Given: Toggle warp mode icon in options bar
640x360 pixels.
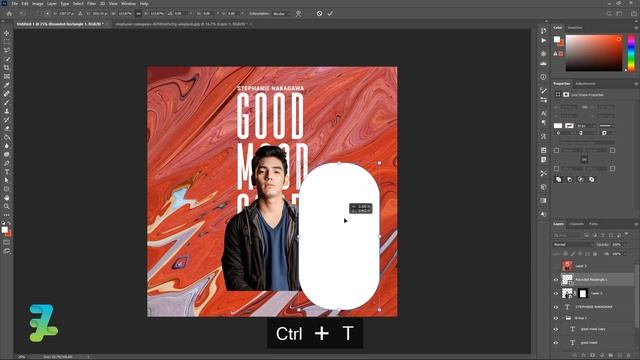Looking at the screenshot, I should click(x=298, y=13).
